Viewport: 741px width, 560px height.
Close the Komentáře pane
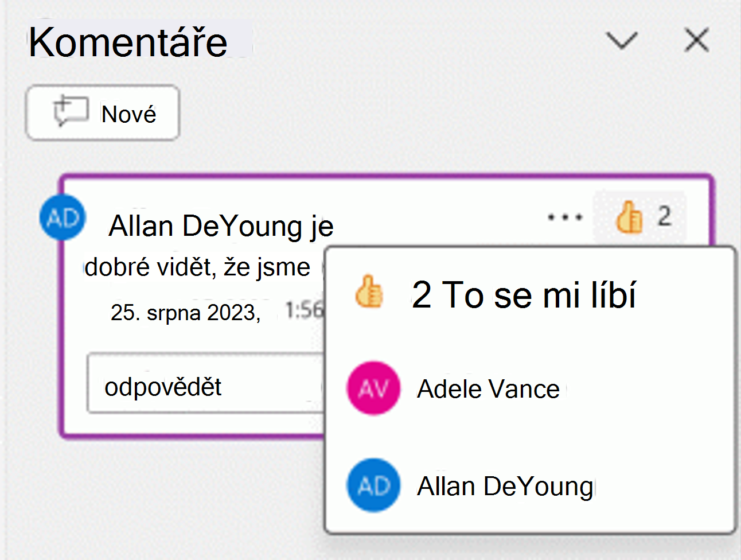click(x=697, y=40)
